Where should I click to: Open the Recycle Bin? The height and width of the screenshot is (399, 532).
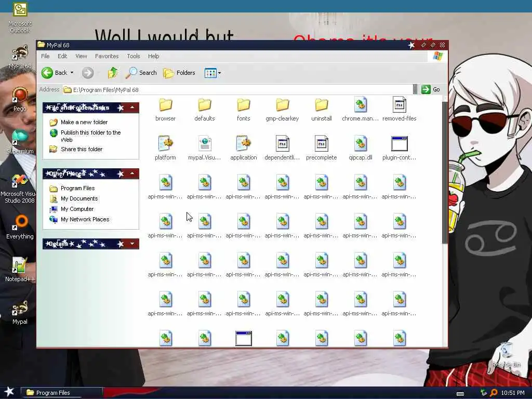pos(506,355)
